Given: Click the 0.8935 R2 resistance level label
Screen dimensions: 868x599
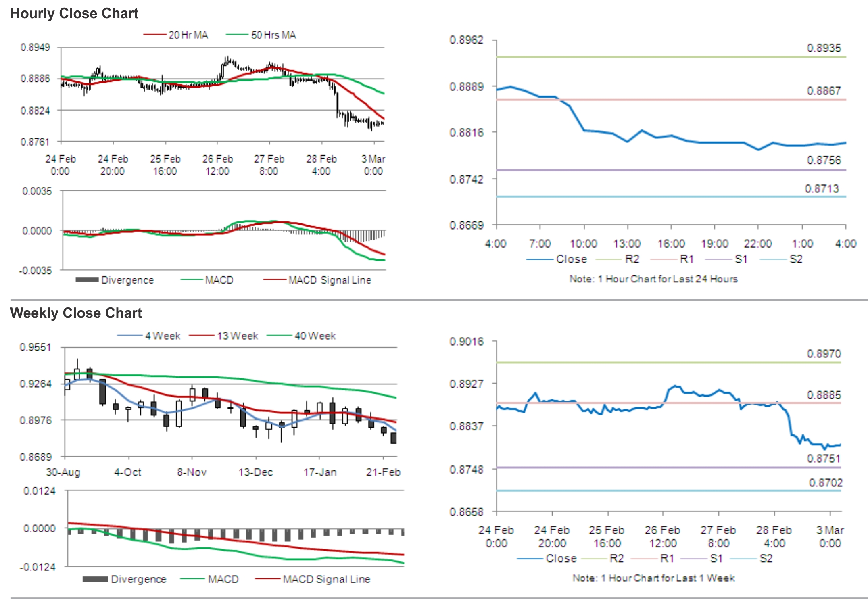Looking at the screenshot, I should pyautogui.click(x=824, y=48).
